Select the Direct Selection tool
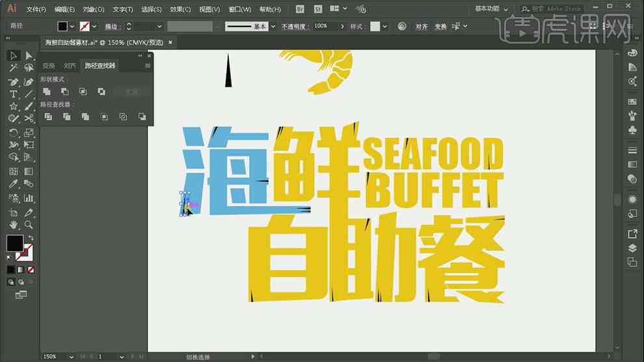Image resolution: width=644 pixels, height=362 pixels. point(29,55)
